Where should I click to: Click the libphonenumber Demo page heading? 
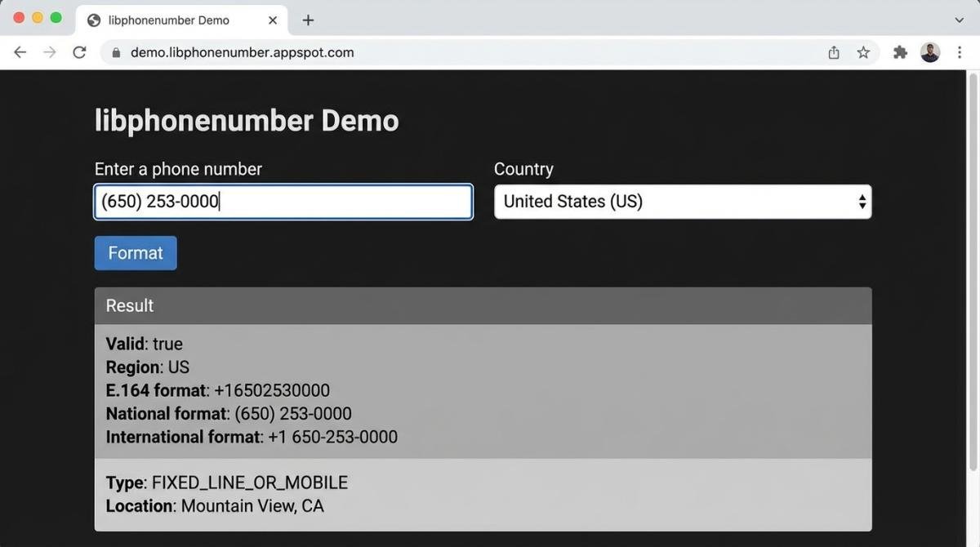[x=247, y=121]
